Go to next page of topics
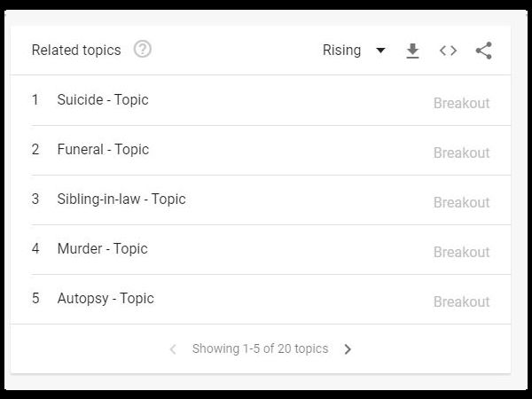 tap(348, 349)
